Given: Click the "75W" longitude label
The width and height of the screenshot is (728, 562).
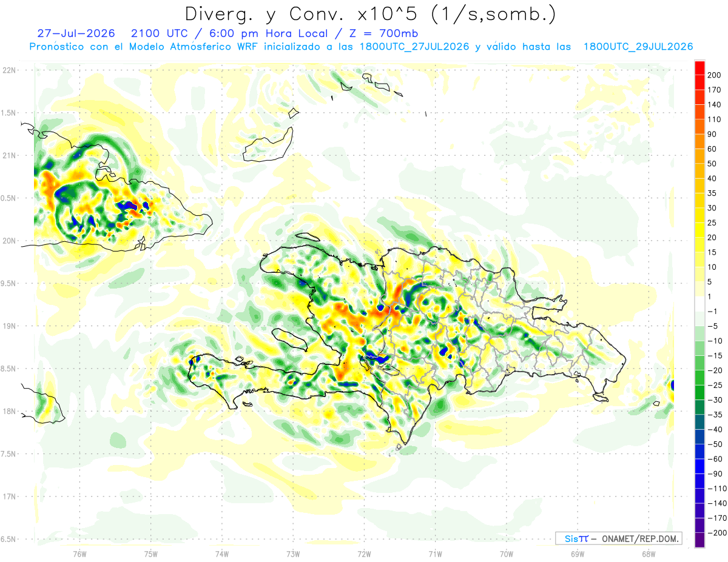Looking at the screenshot, I should point(151,554).
